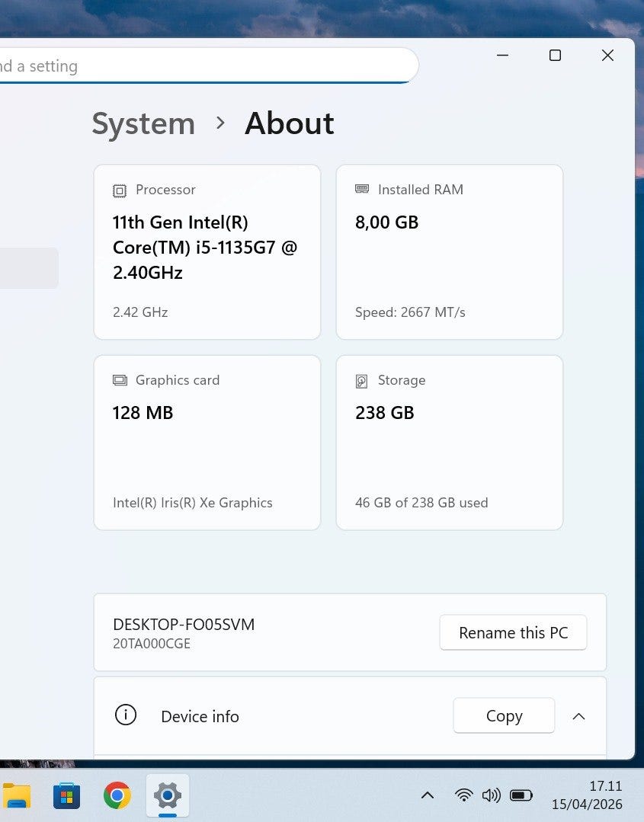Click the Graphics card icon
Image resolution: width=644 pixels, height=822 pixels.
pos(120,380)
